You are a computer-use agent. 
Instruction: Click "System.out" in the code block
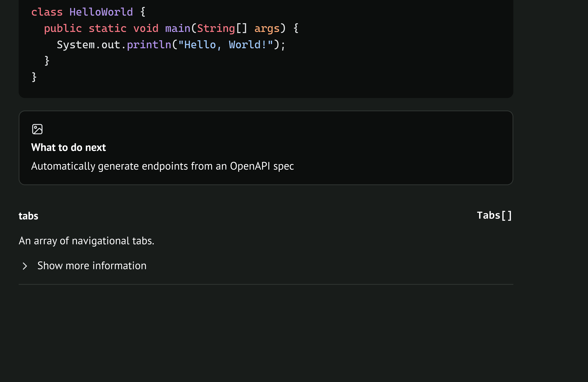coord(88,45)
